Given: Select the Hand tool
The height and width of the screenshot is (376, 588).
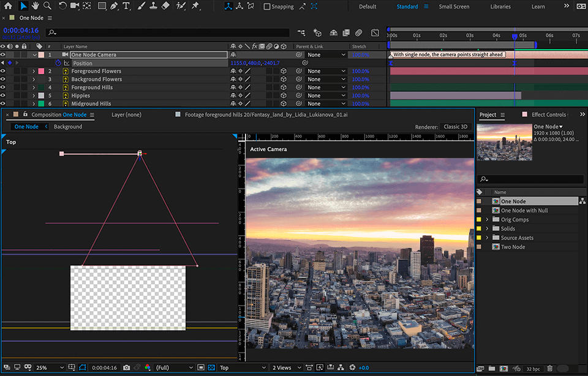Looking at the screenshot, I should (x=36, y=6).
